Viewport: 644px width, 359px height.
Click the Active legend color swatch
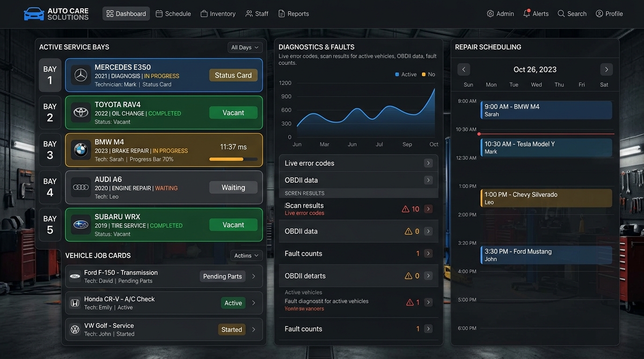(397, 74)
